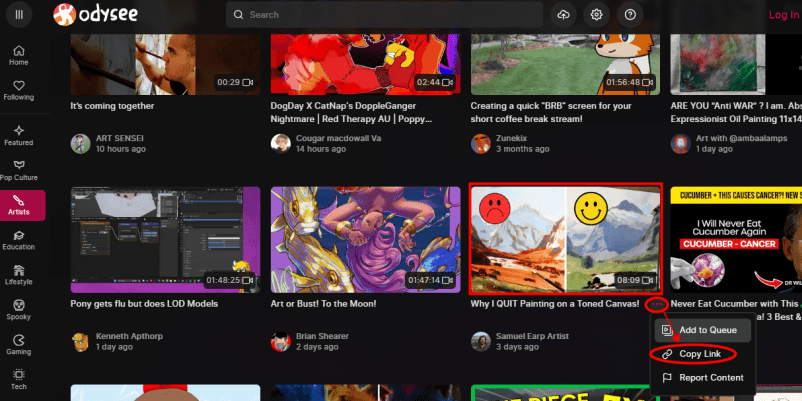Screen dimensions: 802x401
Task: Open the toned canvas painting thumbnail
Action: coord(565,239)
